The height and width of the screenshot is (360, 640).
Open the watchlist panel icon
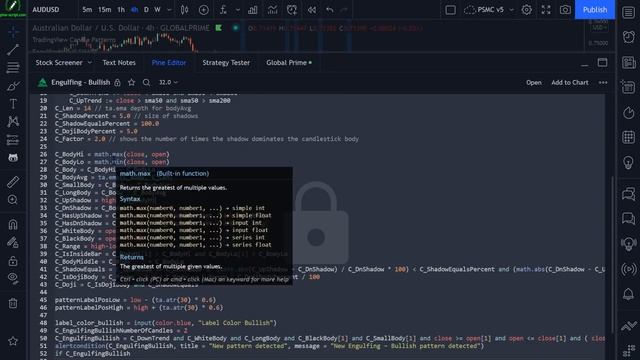tap(629, 12)
